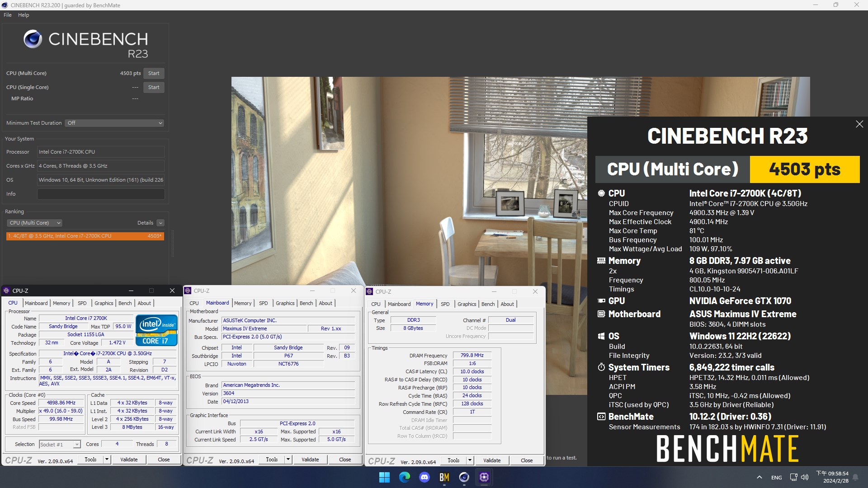Viewport: 868px width, 488px height.
Task: Open Microsoft Edge from taskbar
Action: tap(404, 477)
